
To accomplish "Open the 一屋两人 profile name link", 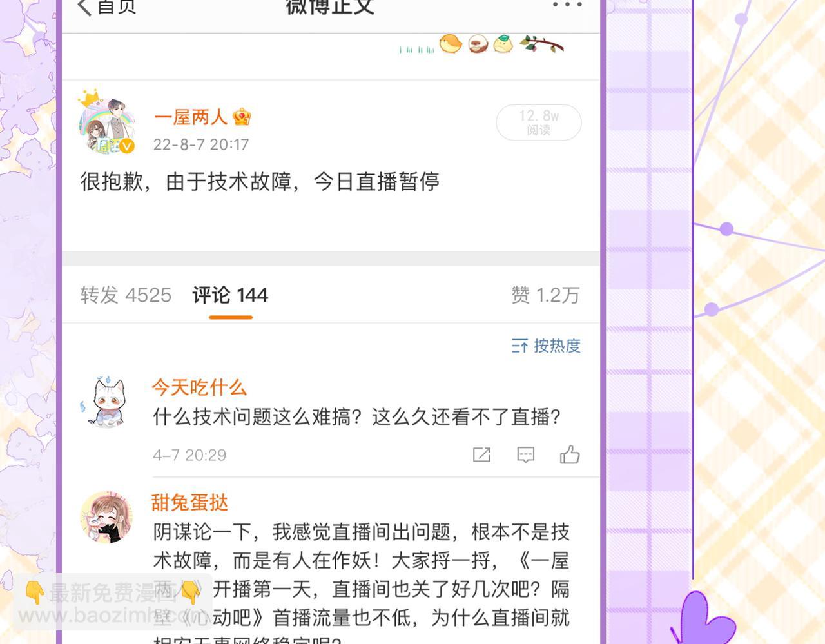I will (191, 117).
